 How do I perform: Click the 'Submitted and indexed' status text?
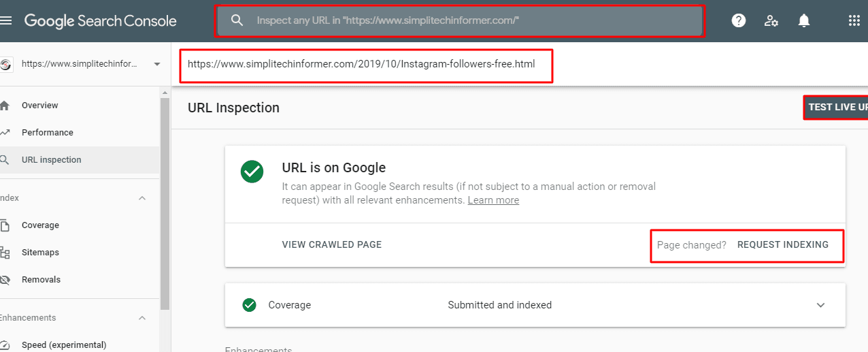tap(500, 305)
